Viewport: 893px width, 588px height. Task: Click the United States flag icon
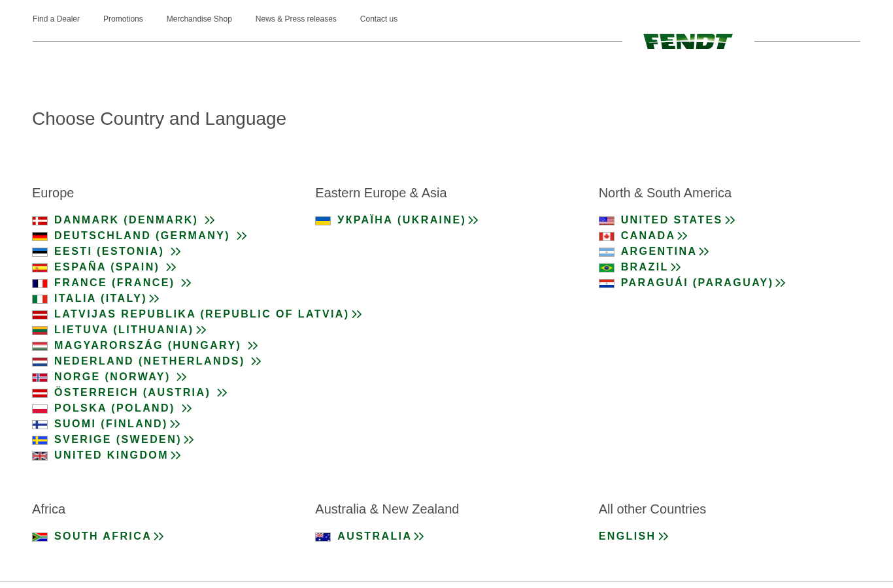click(607, 221)
